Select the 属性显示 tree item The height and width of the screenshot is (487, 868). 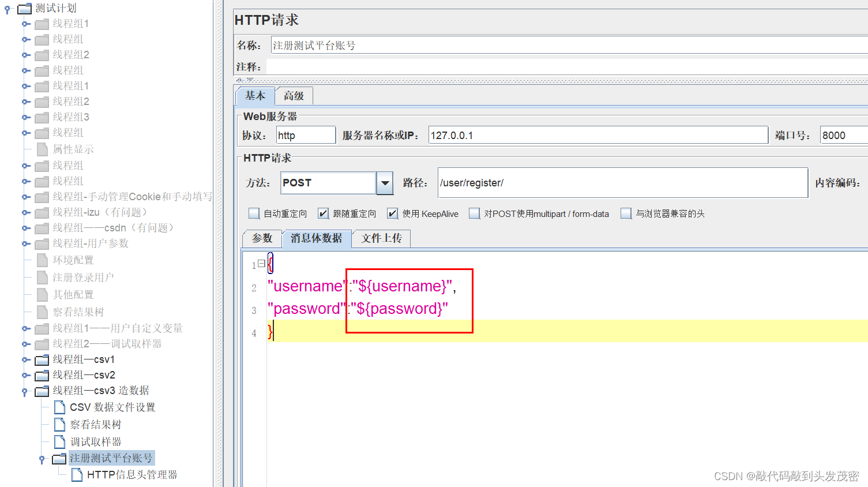click(73, 149)
